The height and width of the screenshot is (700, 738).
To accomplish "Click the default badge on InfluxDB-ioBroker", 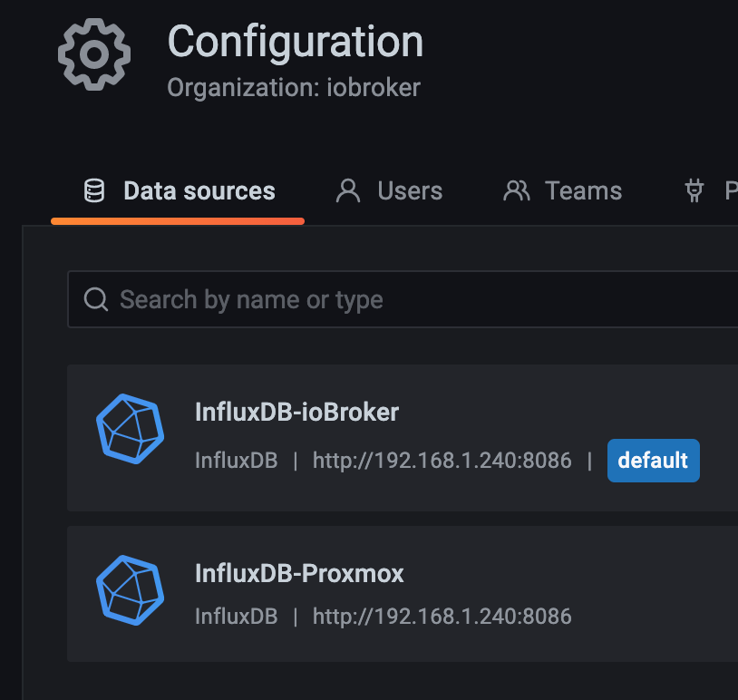I will (654, 461).
